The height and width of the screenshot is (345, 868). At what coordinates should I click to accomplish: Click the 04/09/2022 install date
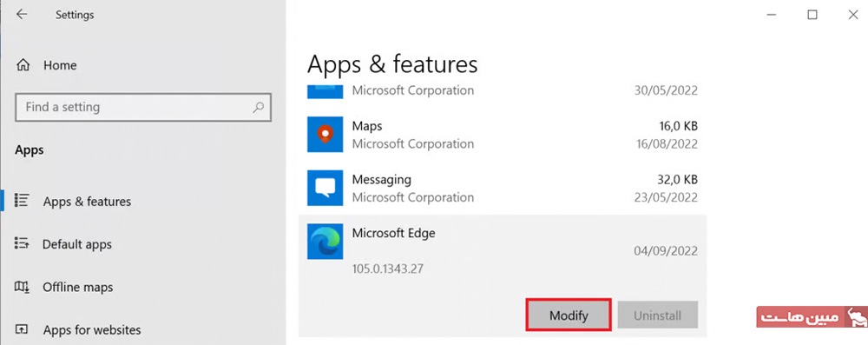pyautogui.click(x=666, y=251)
